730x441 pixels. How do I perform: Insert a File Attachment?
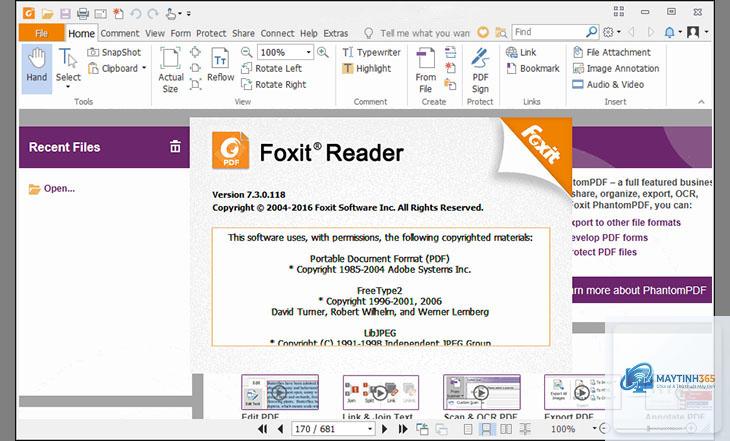[611, 52]
